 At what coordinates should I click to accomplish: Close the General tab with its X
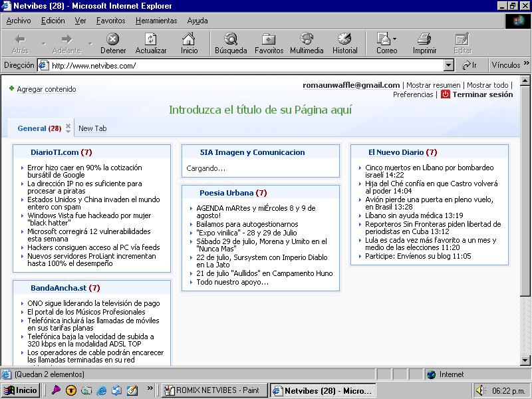tap(68, 125)
